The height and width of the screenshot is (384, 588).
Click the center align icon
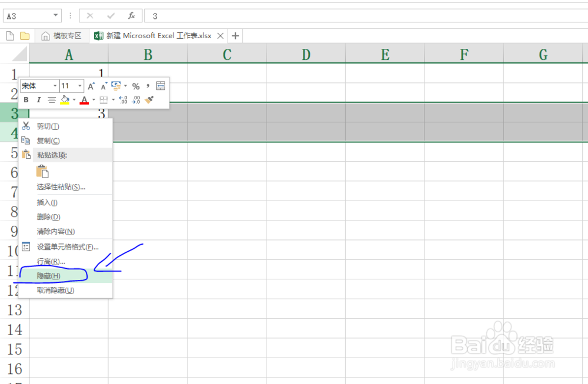[52, 100]
